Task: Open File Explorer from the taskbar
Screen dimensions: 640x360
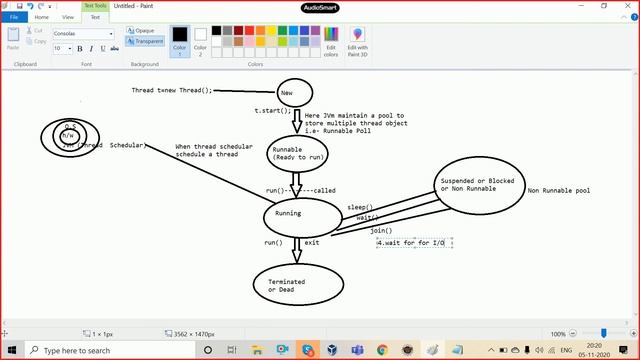Action: (x=257, y=350)
